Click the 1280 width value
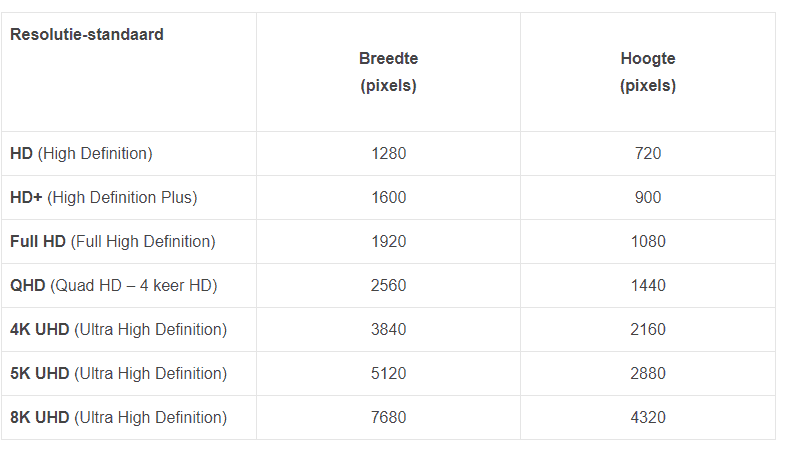790x454 pixels. [x=388, y=154]
